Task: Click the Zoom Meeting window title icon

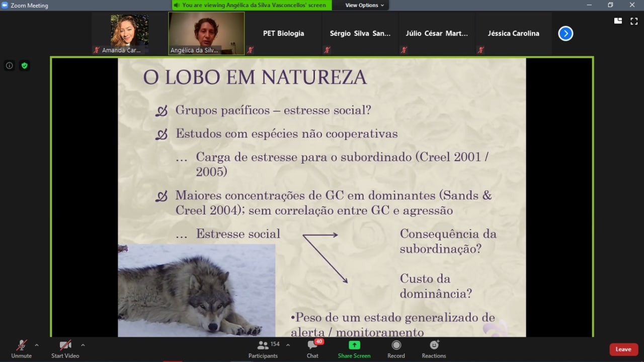Action: (x=5, y=5)
